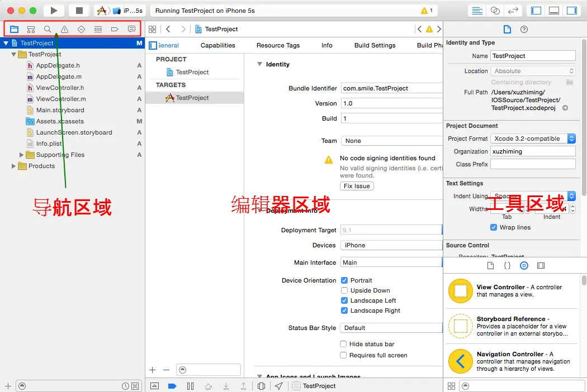The height and width of the screenshot is (392, 587).
Task: Go back in editor history
Action: (x=168, y=29)
